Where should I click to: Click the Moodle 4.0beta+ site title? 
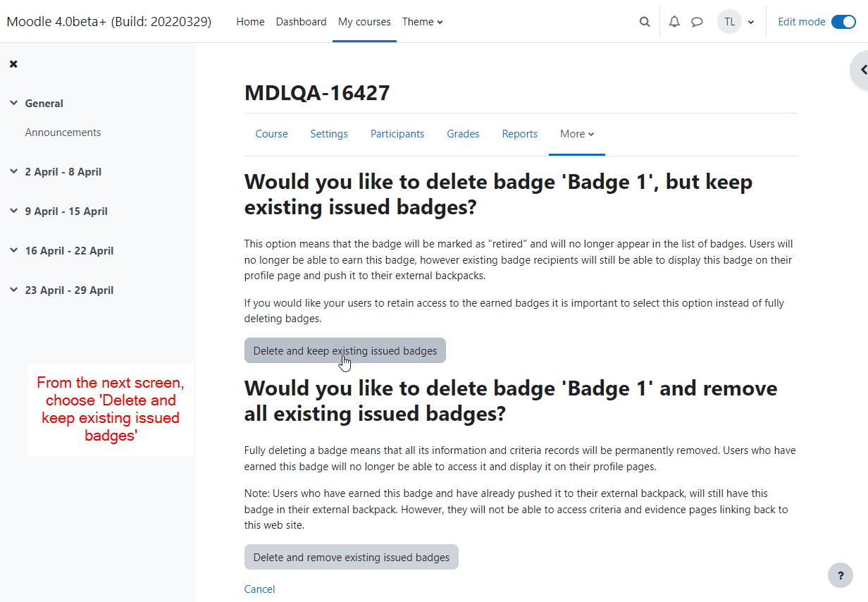[108, 22]
